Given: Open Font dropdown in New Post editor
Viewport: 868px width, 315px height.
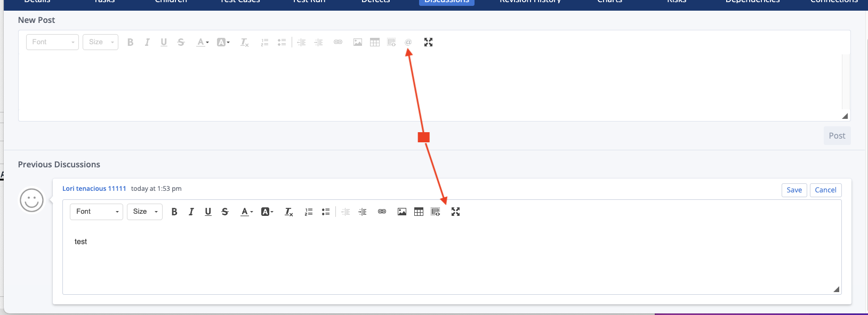Looking at the screenshot, I should pos(52,42).
